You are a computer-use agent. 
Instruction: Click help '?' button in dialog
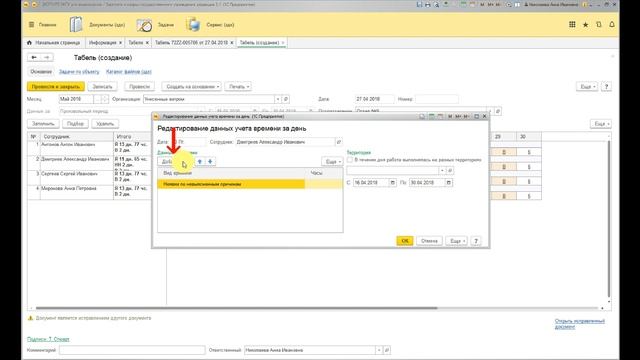pyautogui.click(x=476, y=241)
